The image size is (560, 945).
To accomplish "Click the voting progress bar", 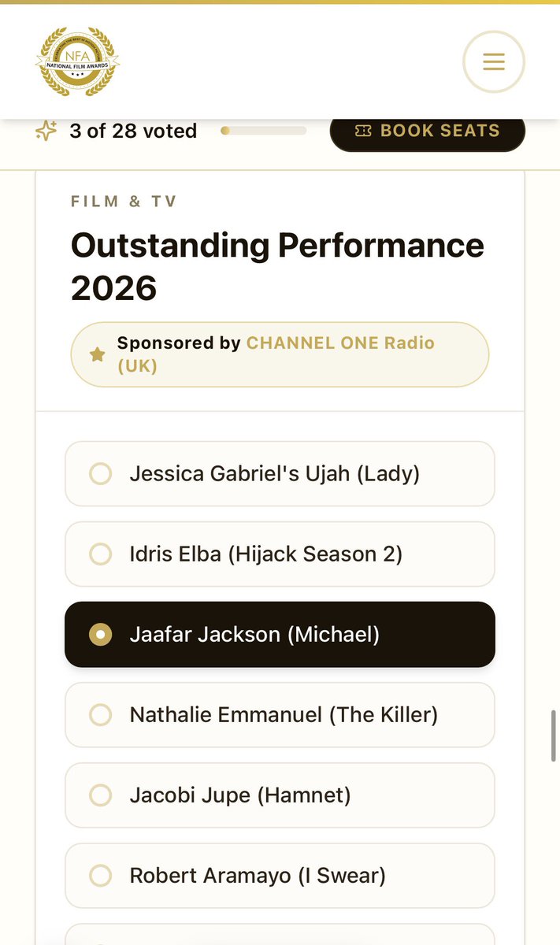I will pos(263,131).
